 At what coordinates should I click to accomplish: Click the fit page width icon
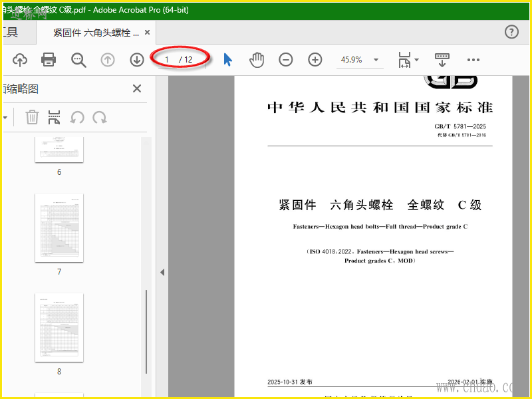click(404, 60)
